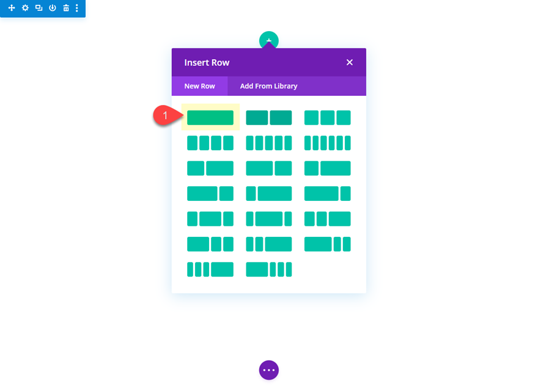The image size is (538, 392).
Task: Choose the five equal columns layout
Action: point(269,143)
